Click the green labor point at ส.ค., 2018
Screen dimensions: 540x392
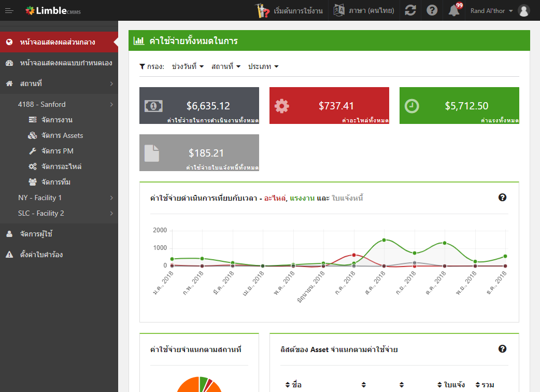[x=384, y=240]
